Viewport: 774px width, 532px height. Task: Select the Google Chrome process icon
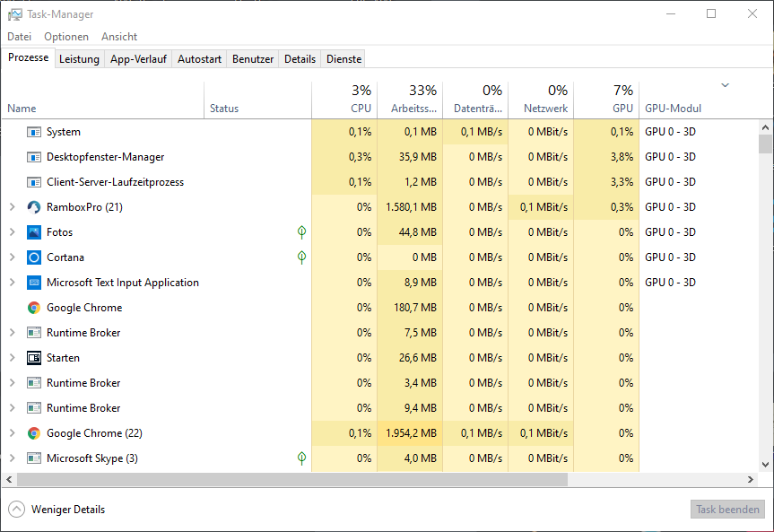tap(33, 308)
